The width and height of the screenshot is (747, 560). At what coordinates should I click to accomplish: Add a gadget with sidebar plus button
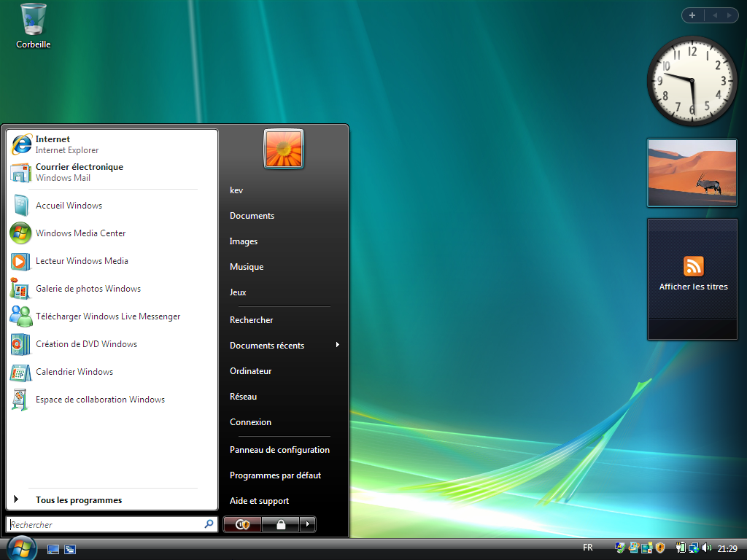[x=693, y=15]
